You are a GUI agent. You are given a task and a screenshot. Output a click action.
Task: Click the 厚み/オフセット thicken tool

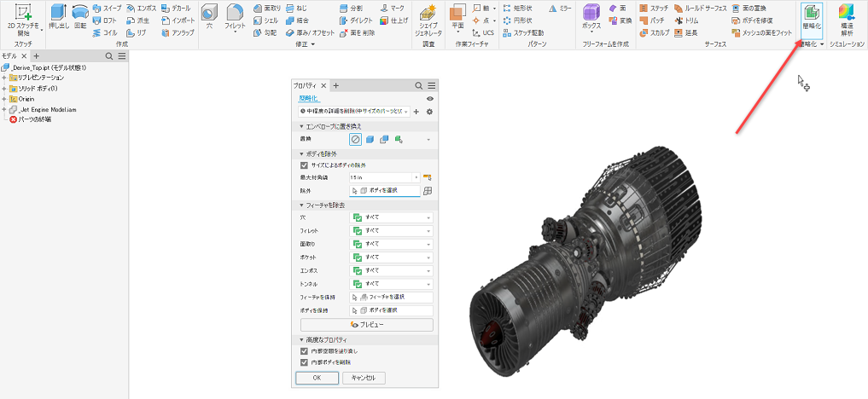[311, 32]
